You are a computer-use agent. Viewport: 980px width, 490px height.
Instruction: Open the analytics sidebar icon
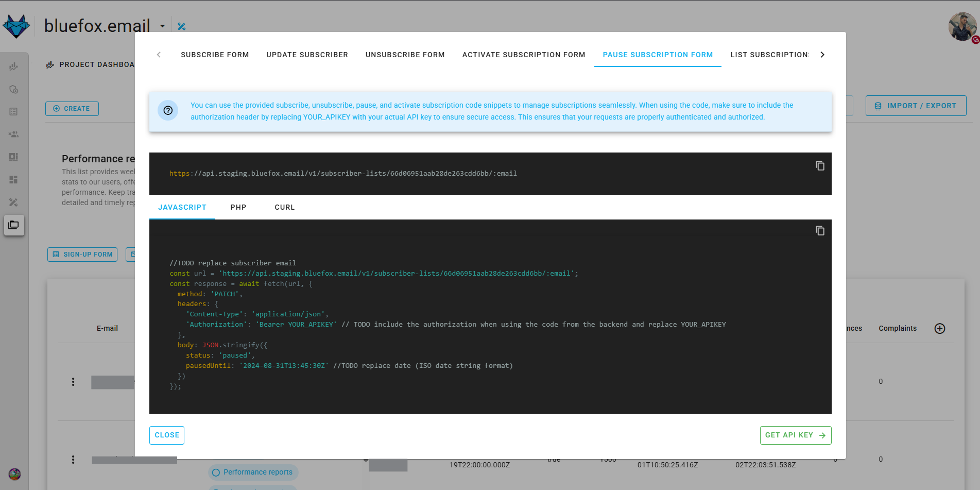point(14,66)
